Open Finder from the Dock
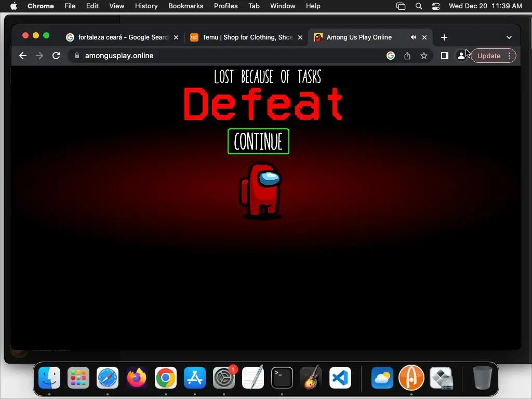The image size is (532, 399). point(49,378)
